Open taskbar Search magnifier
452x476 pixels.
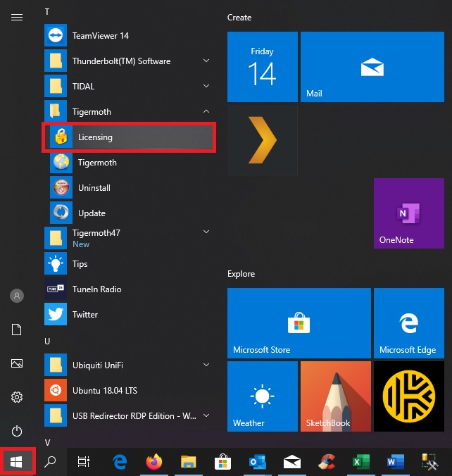(x=50, y=462)
